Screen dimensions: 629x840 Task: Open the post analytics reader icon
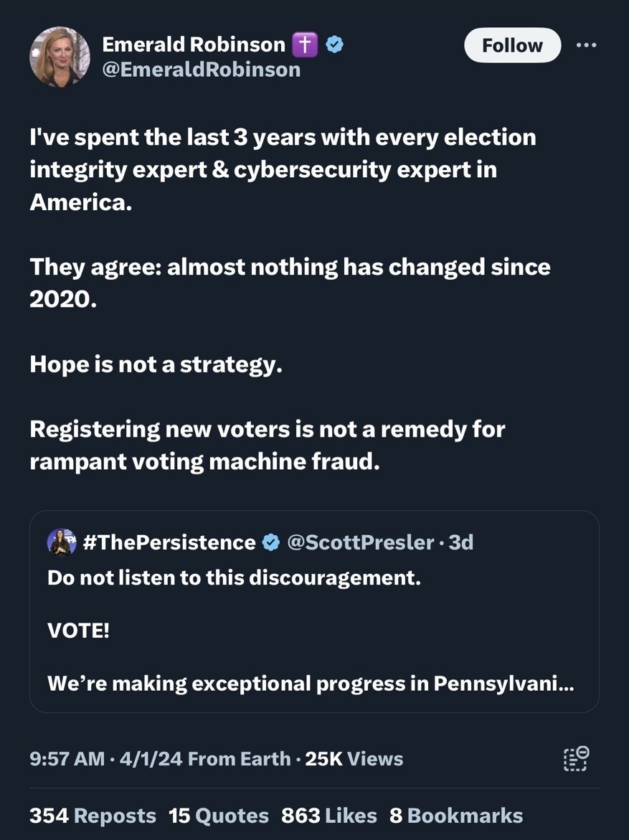pos(576,758)
